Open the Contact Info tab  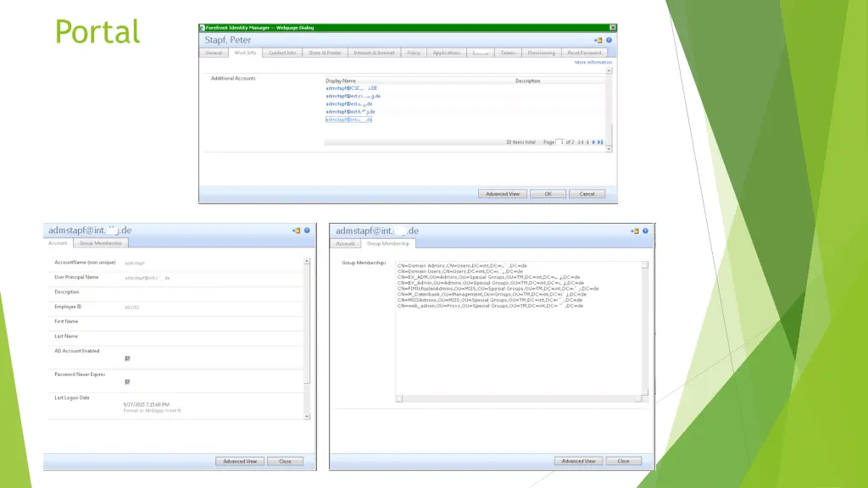[x=282, y=53]
